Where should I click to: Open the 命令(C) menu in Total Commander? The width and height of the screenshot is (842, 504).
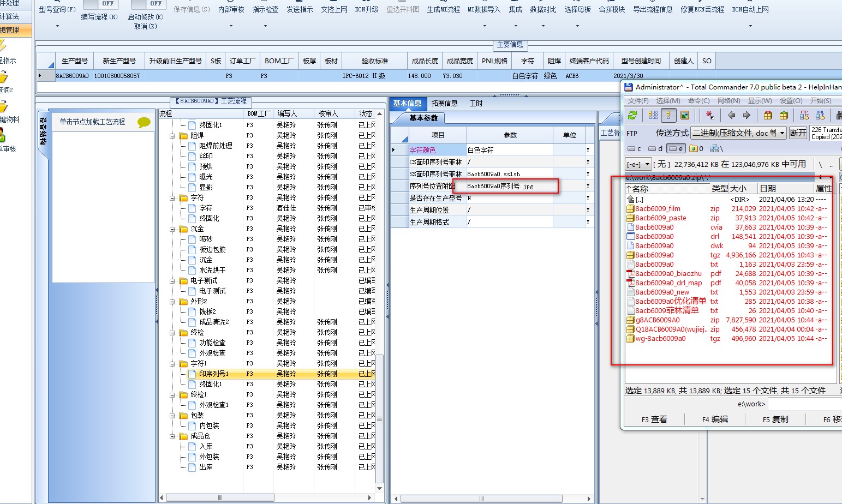tap(698, 101)
